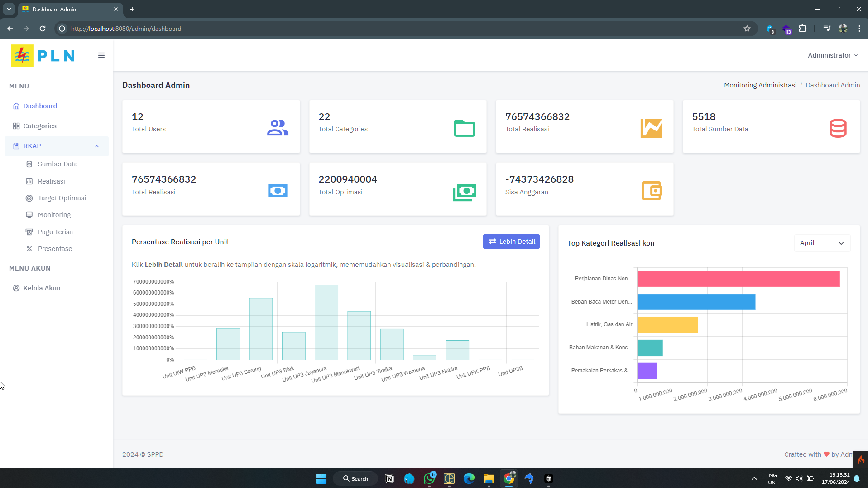Open Google Chrome from the taskbar

tap(509, 478)
